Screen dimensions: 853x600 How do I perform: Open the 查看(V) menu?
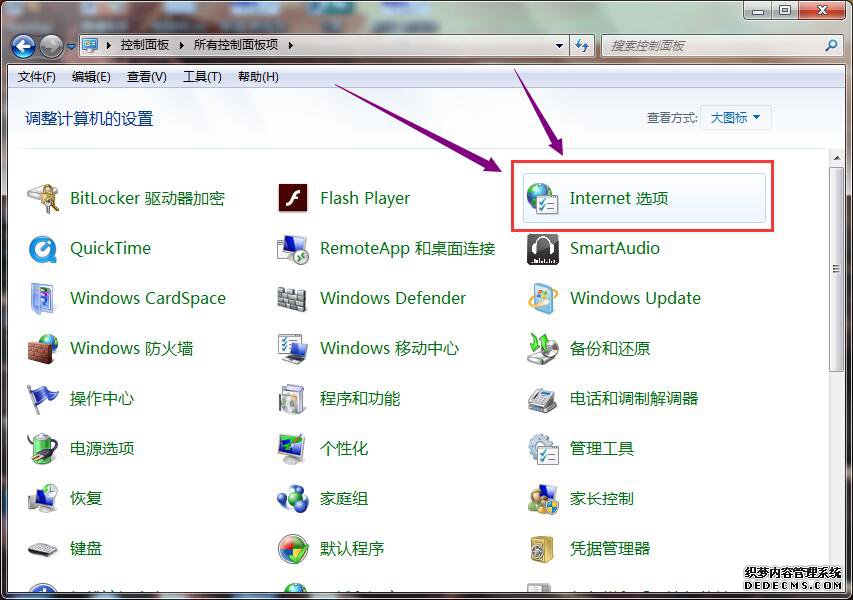click(x=146, y=77)
